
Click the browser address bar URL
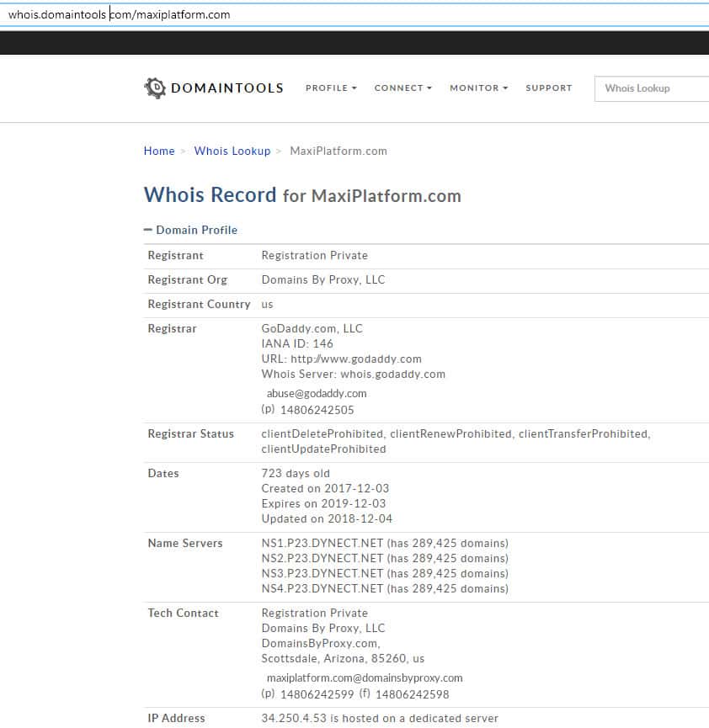tap(119, 14)
